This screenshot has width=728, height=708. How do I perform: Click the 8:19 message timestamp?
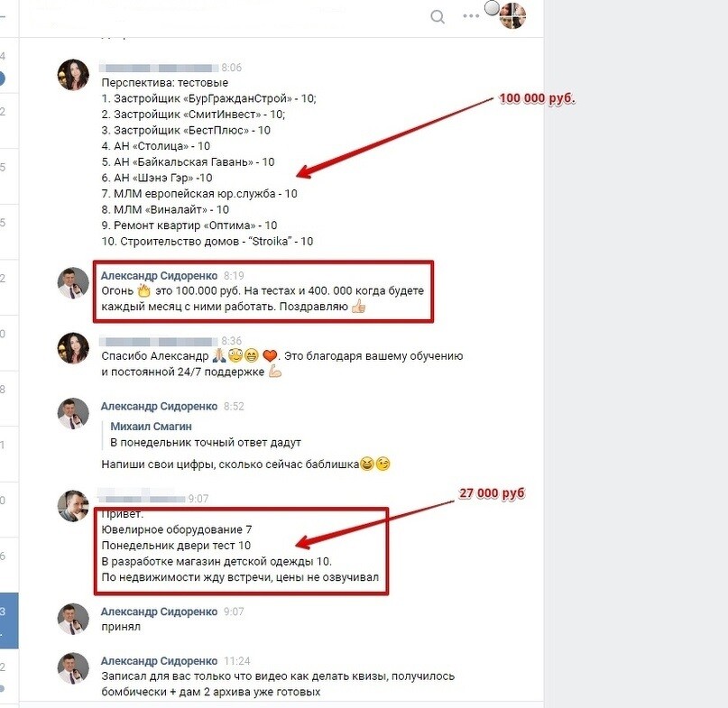click(x=234, y=276)
